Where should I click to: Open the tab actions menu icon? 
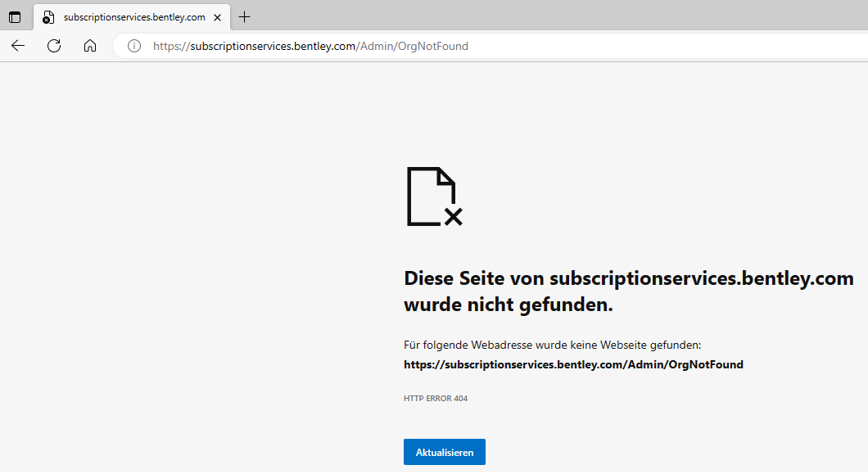tap(15, 17)
